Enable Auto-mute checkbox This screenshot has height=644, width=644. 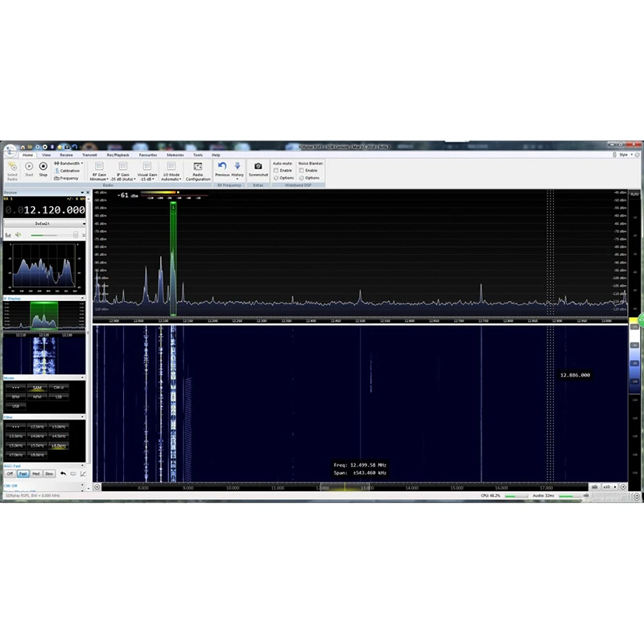[x=276, y=171]
